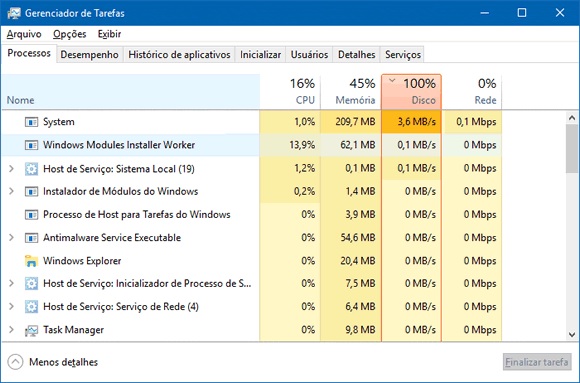
Task: Expand Host de Serviço: Inicializador de Processo
Action: coord(11,284)
